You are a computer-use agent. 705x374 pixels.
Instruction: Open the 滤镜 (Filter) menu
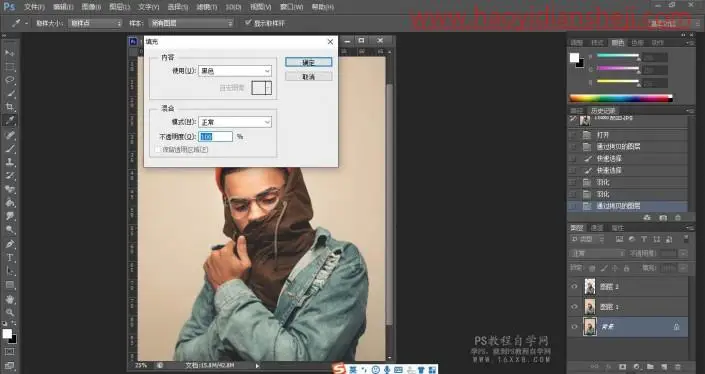point(207,7)
